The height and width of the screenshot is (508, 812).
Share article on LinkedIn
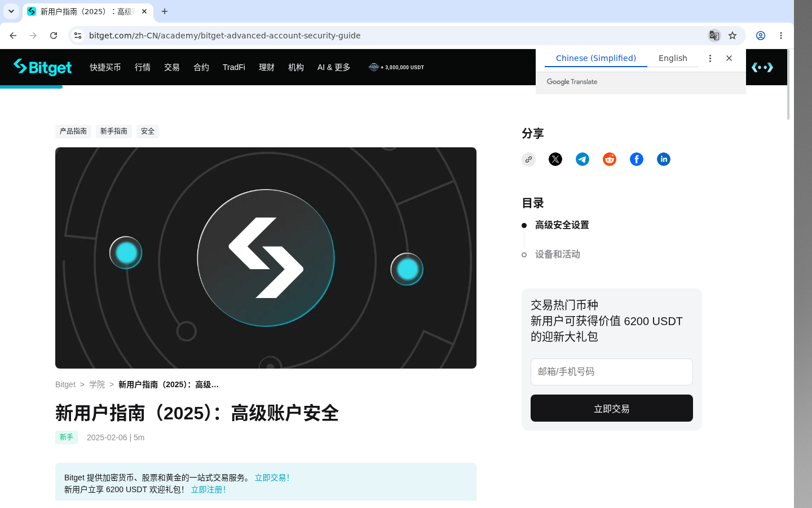click(664, 159)
